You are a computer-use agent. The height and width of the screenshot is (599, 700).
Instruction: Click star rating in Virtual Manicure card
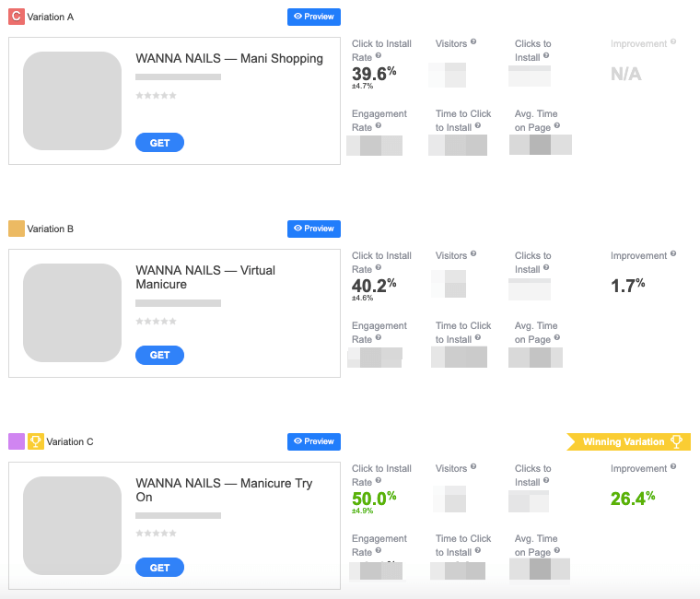coord(156,322)
